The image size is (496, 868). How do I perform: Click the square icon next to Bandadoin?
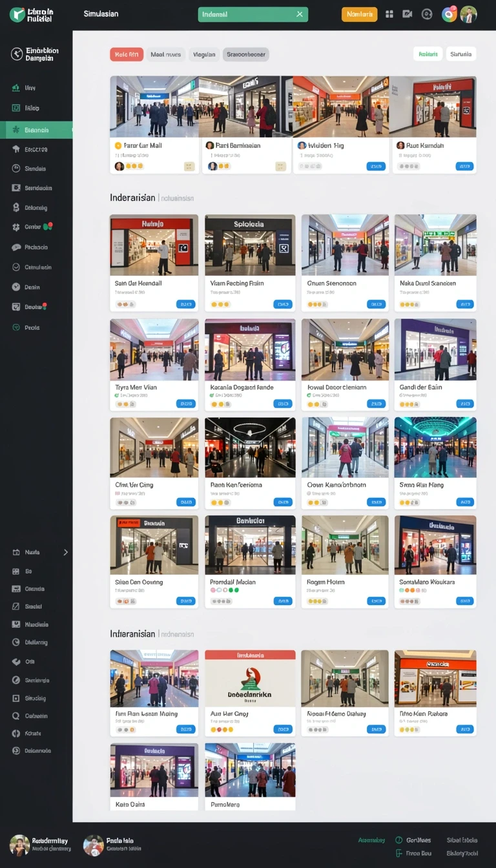16,188
